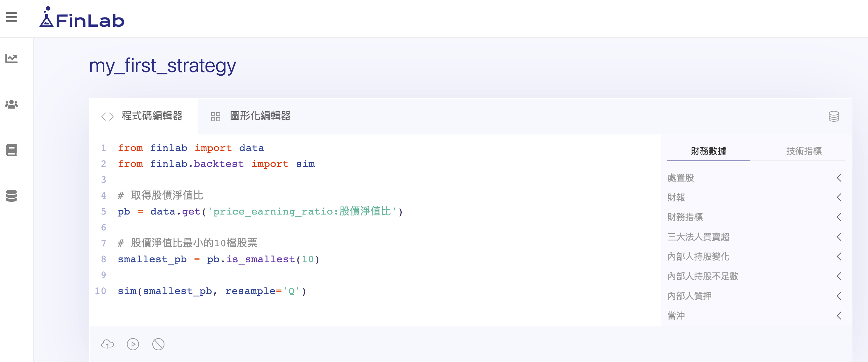
Task: Select the 財務數據 tab
Action: [x=708, y=151]
